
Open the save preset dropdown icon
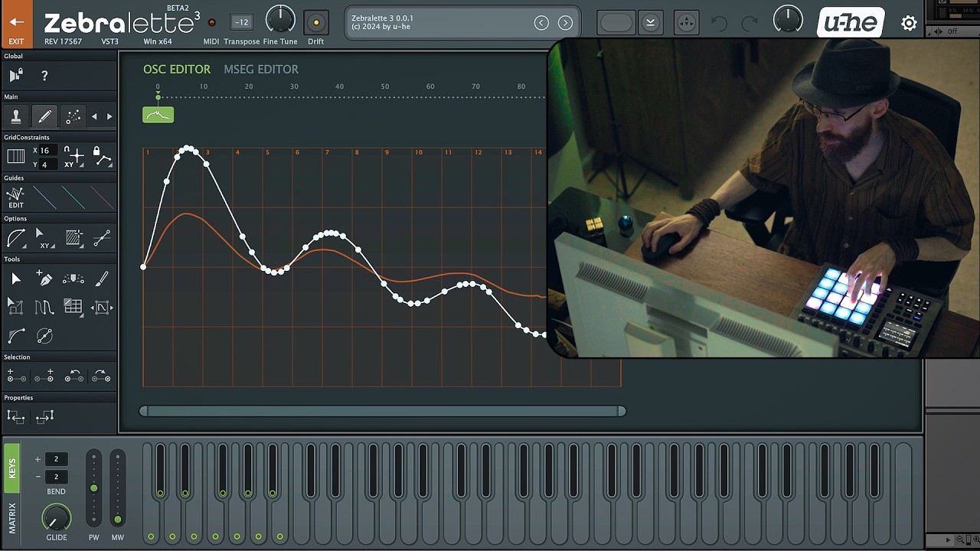coord(650,23)
